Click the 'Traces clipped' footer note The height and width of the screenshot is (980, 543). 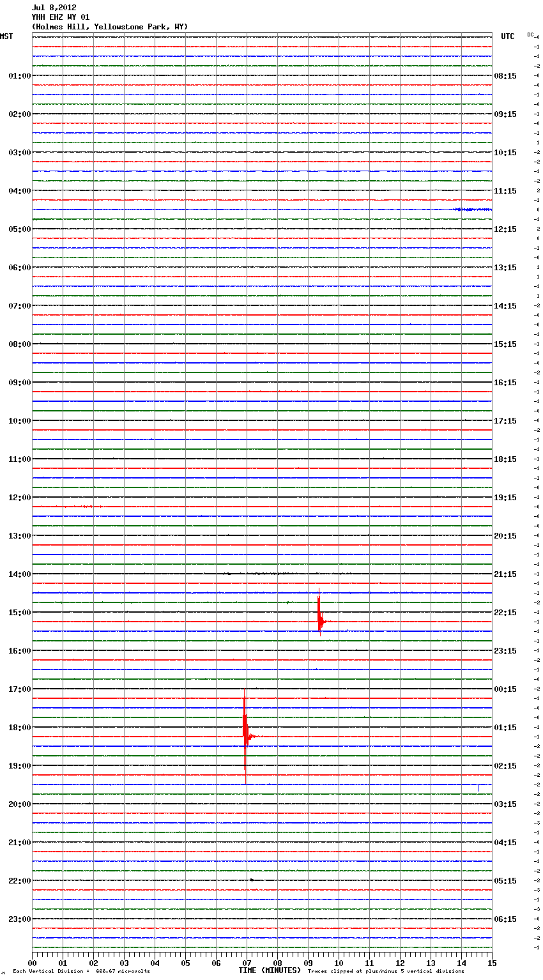tap(386, 971)
